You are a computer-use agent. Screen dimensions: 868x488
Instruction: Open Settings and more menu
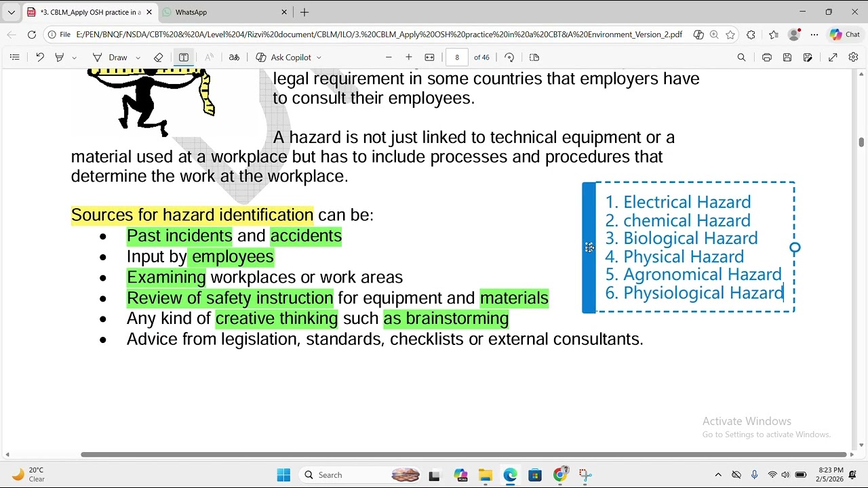click(x=814, y=35)
